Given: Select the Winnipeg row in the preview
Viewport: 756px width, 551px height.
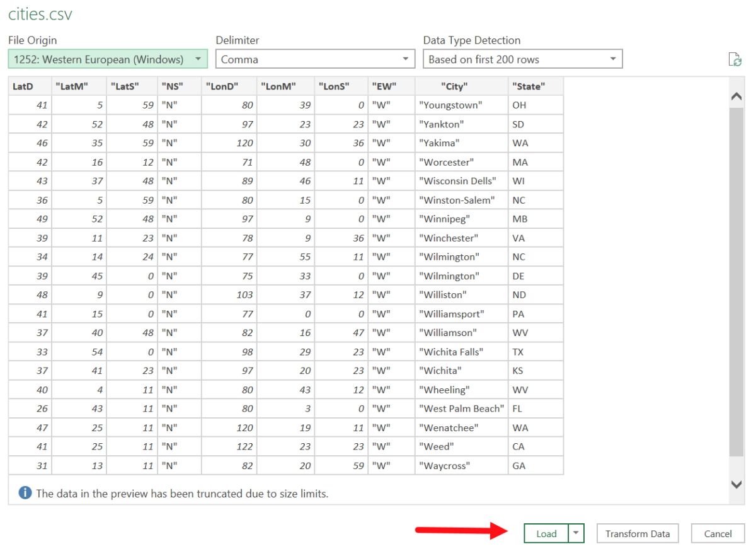Looking at the screenshot, I should [283, 218].
